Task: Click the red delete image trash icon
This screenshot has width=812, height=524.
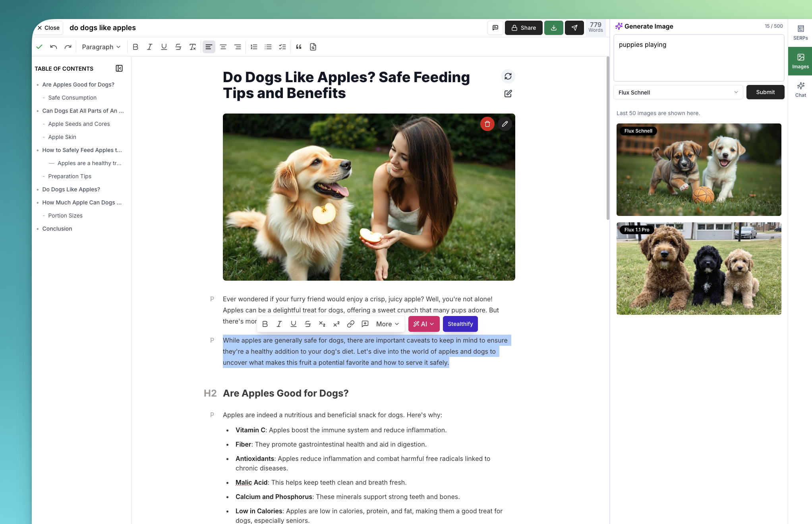Action: pos(487,124)
